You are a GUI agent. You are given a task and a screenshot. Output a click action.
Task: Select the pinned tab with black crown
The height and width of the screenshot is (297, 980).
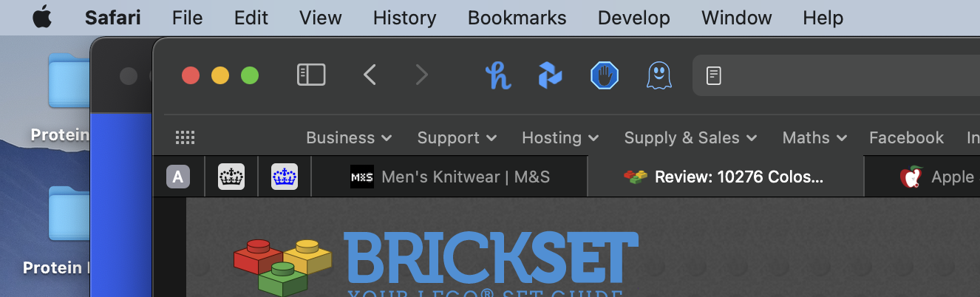click(231, 177)
